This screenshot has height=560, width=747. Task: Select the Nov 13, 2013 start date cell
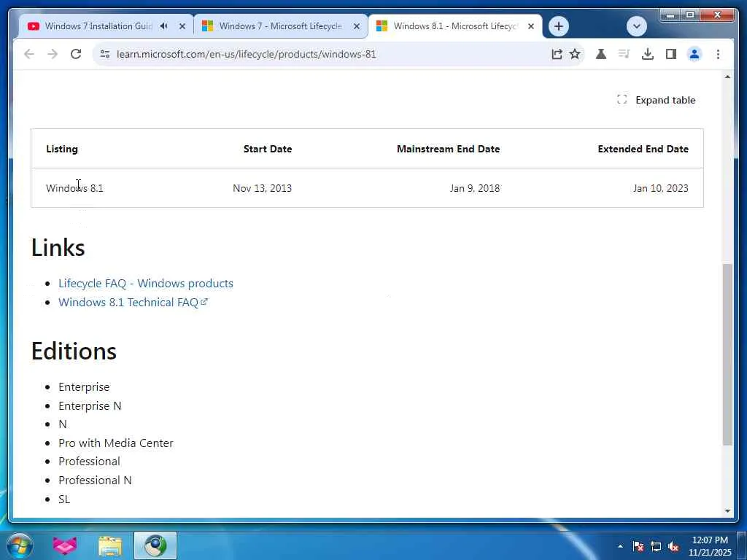(262, 188)
